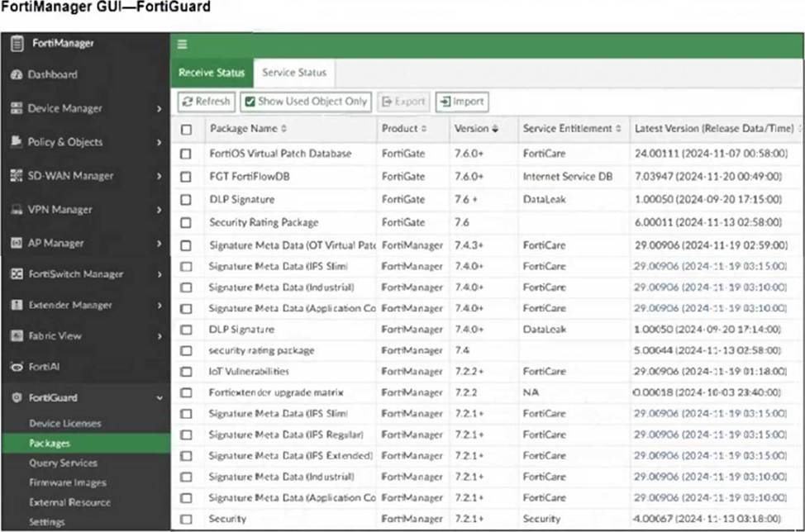Click the VPN Manager sidebar icon
Image resolution: width=805 pixels, height=532 pixels.
click(16, 210)
